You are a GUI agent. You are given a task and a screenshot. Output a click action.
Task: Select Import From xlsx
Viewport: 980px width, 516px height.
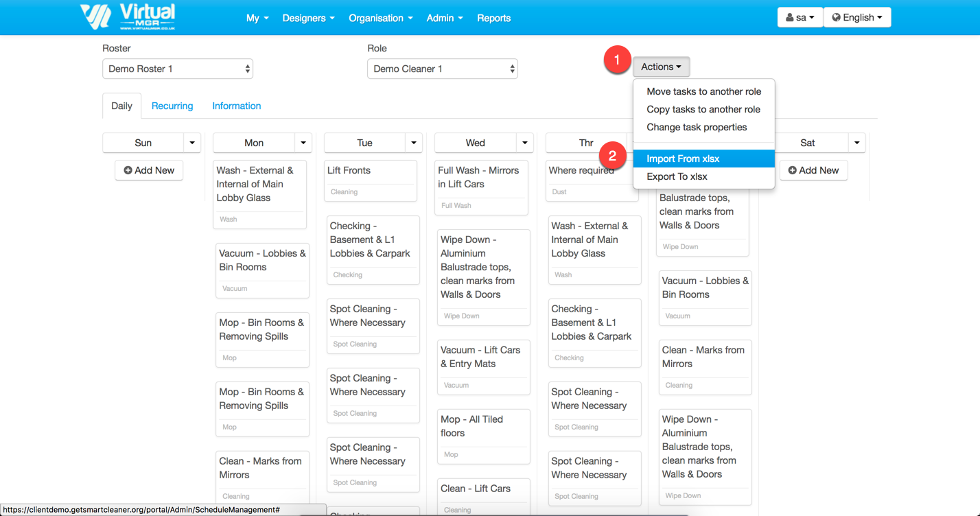pos(683,159)
